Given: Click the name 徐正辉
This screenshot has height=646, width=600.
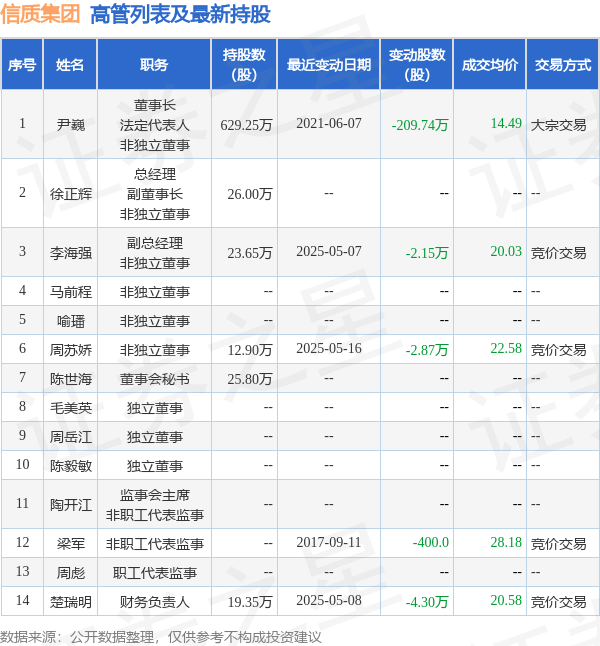Looking at the screenshot, I should pyautogui.click(x=70, y=194).
